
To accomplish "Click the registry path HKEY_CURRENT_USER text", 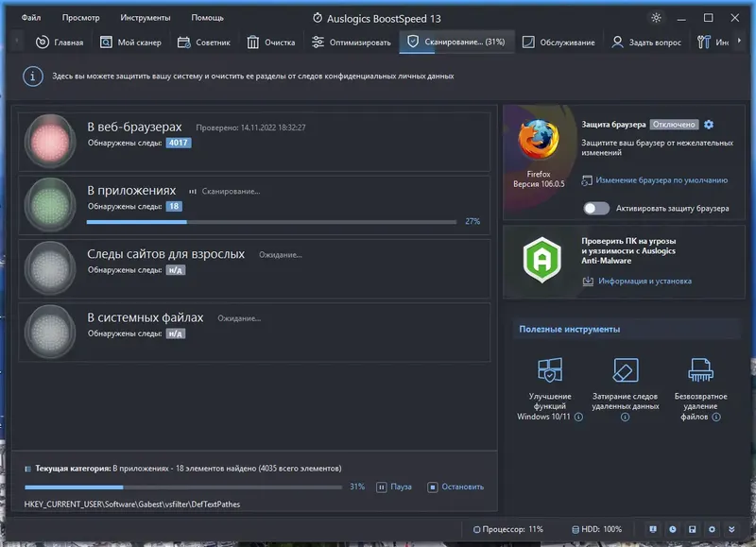I will coord(132,504).
